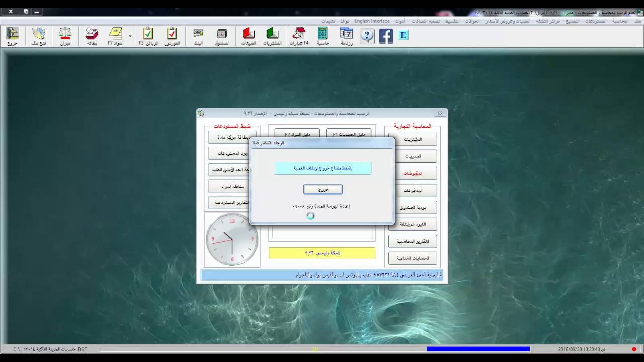Switch to English Interface menu item

(x=372, y=21)
